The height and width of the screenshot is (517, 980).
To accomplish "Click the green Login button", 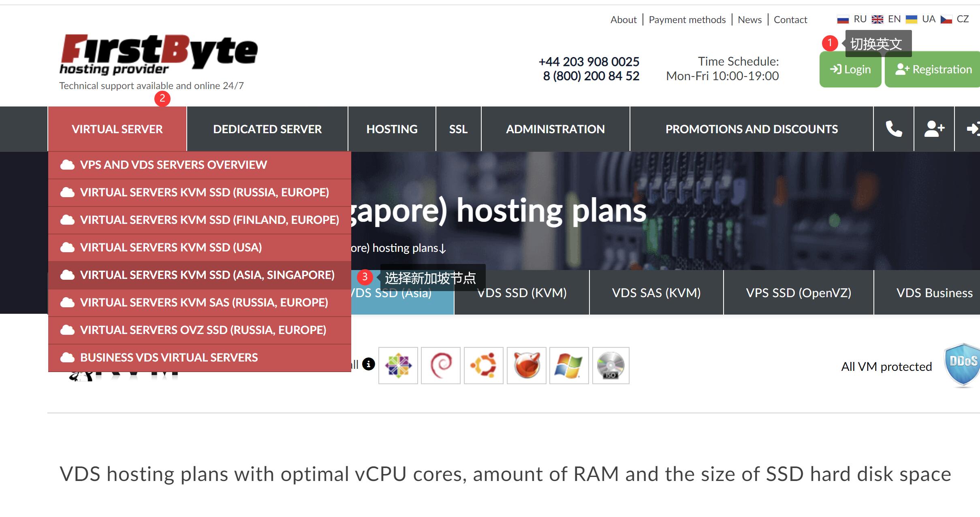I will coord(850,69).
